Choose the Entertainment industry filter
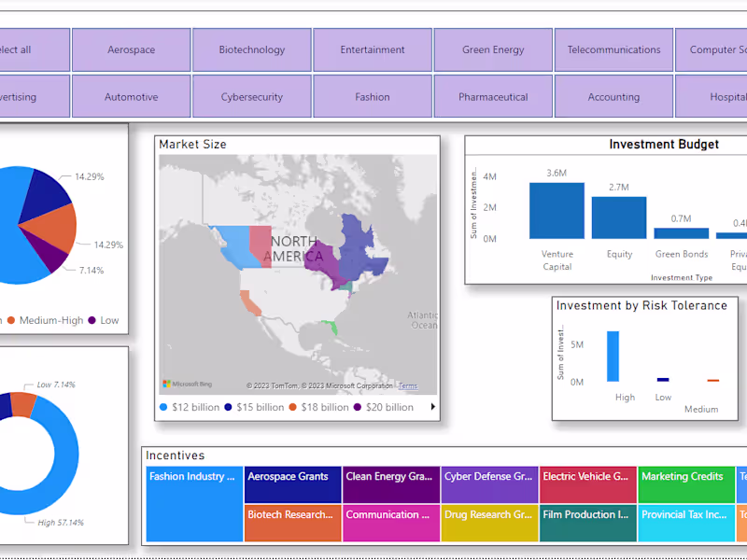Image resolution: width=747 pixels, height=560 pixels. [x=372, y=50]
